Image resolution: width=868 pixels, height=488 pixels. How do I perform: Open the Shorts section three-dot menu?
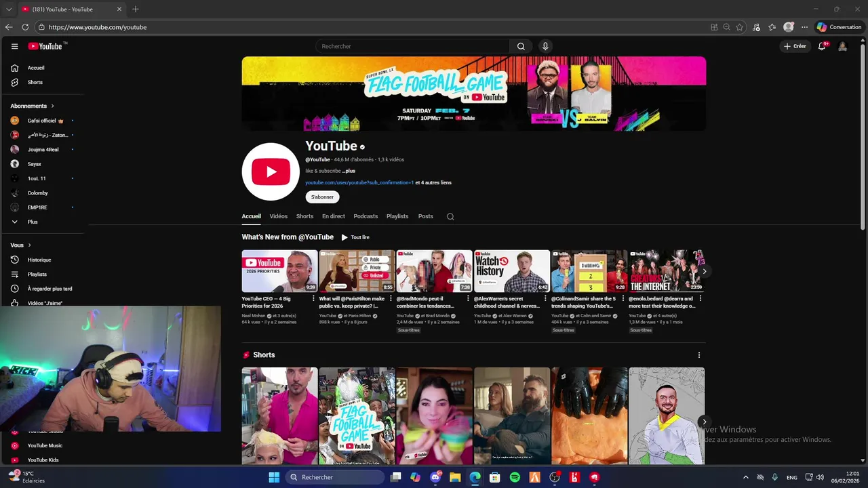point(699,355)
